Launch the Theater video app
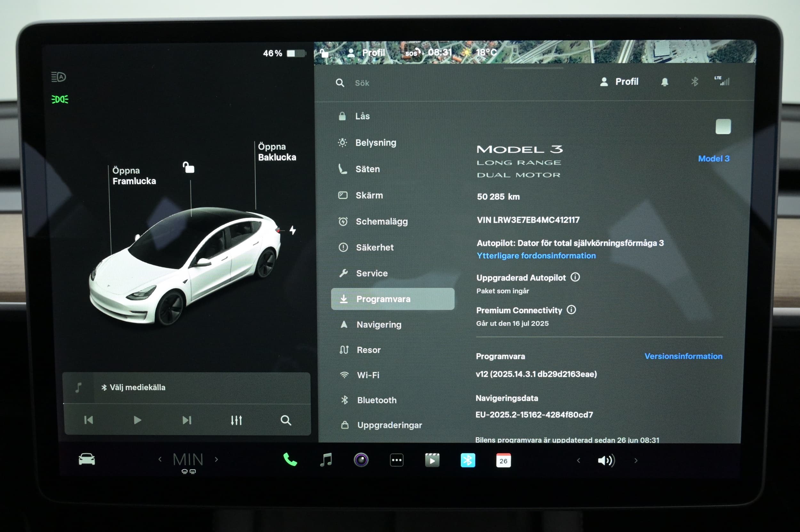The width and height of the screenshot is (800, 532). [x=432, y=460]
